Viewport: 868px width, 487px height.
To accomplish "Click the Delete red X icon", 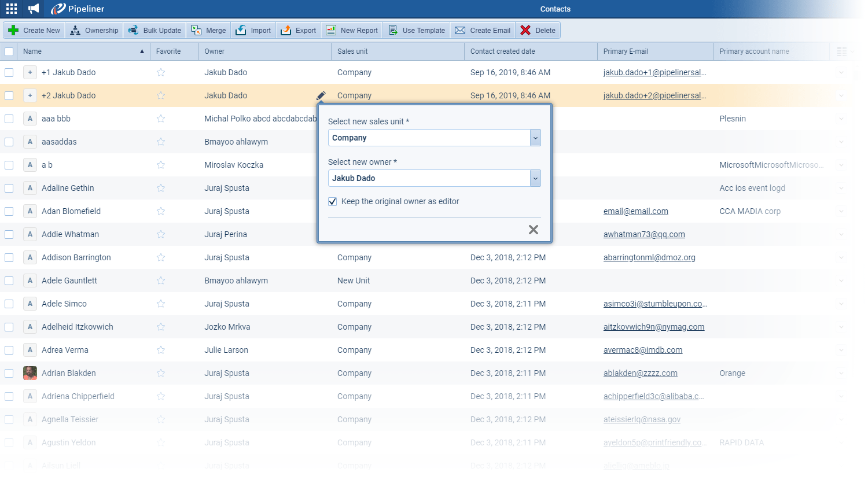I will pyautogui.click(x=525, y=31).
